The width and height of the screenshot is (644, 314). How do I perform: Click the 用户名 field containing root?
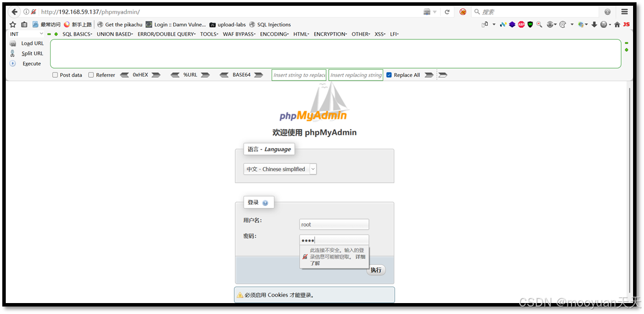[x=334, y=224]
